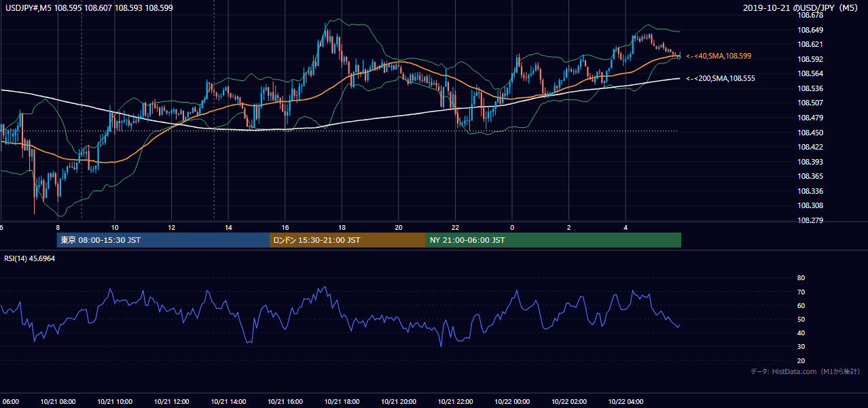
Task: Click bottom time label 10/21 22:00
Action: [455, 401]
